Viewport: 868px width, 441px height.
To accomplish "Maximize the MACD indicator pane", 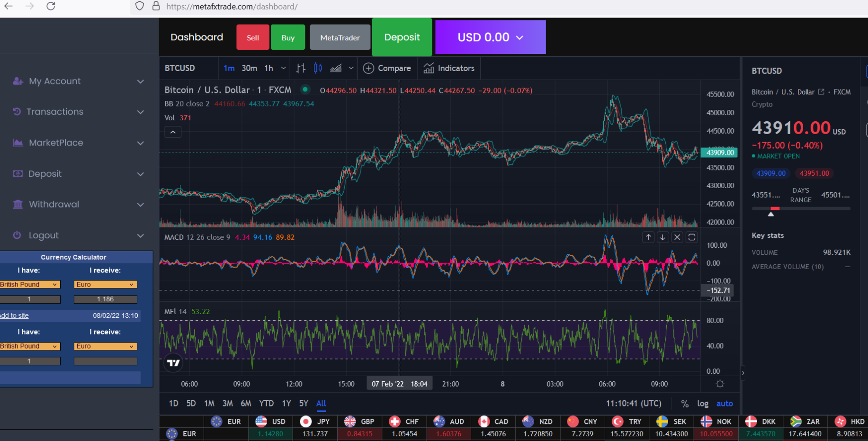I will coord(691,237).
